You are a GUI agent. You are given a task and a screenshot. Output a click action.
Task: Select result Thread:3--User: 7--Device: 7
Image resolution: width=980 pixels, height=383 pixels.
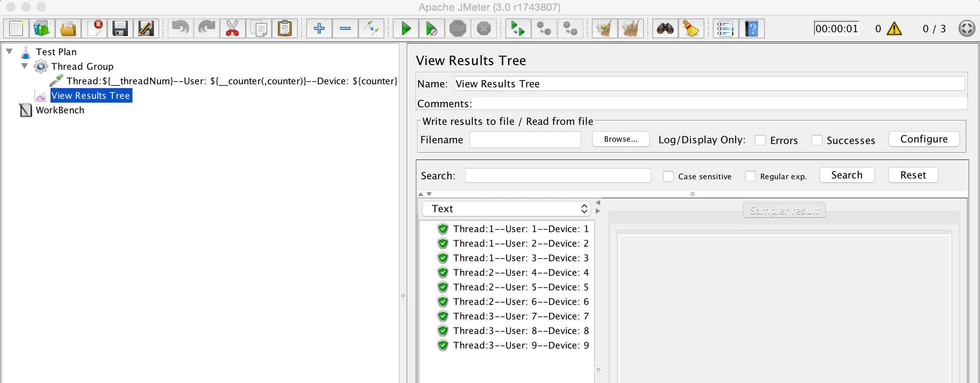coord(521,316)
